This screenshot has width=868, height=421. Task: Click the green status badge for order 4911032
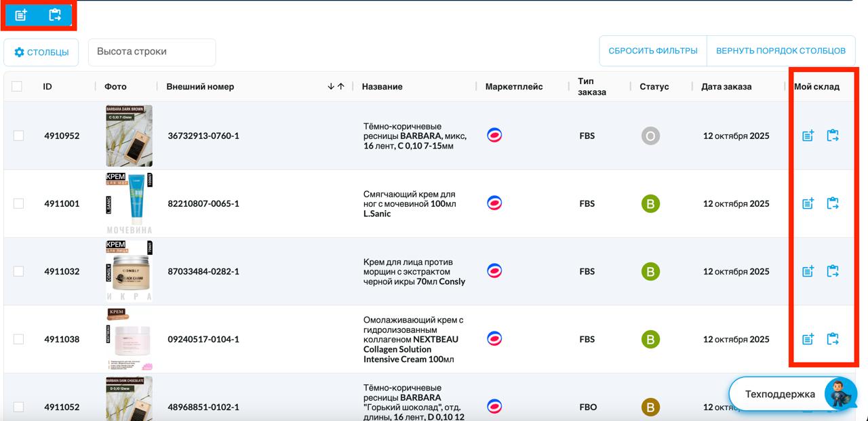pos(650,271)
